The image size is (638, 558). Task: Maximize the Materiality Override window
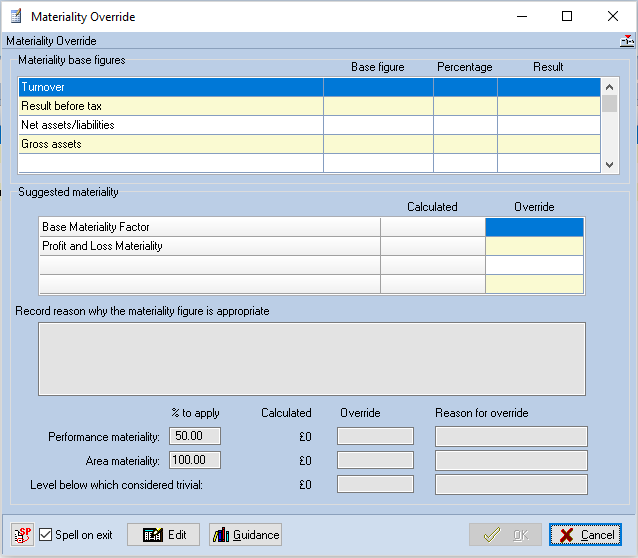coord(567,16)
